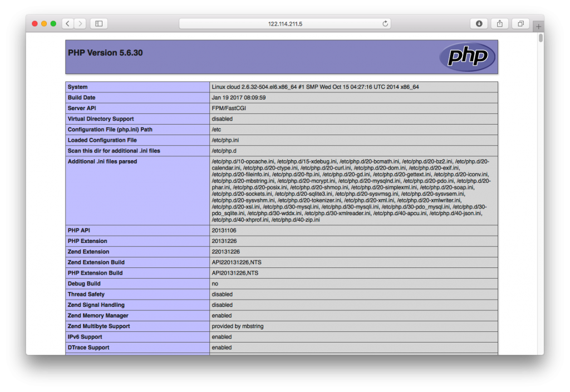
Task: Show all tabs with the tab overview button
Action: [520, 23]
